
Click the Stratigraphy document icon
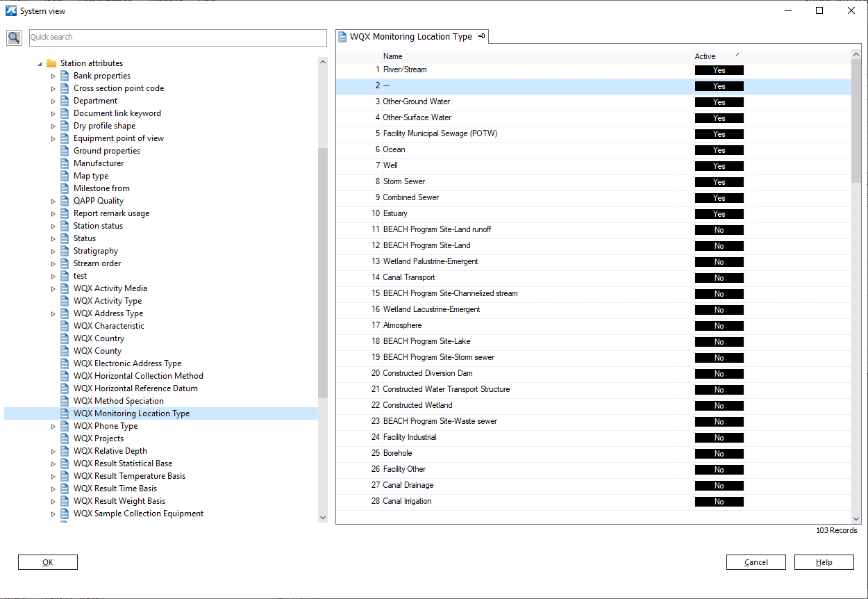click(65, 251)
